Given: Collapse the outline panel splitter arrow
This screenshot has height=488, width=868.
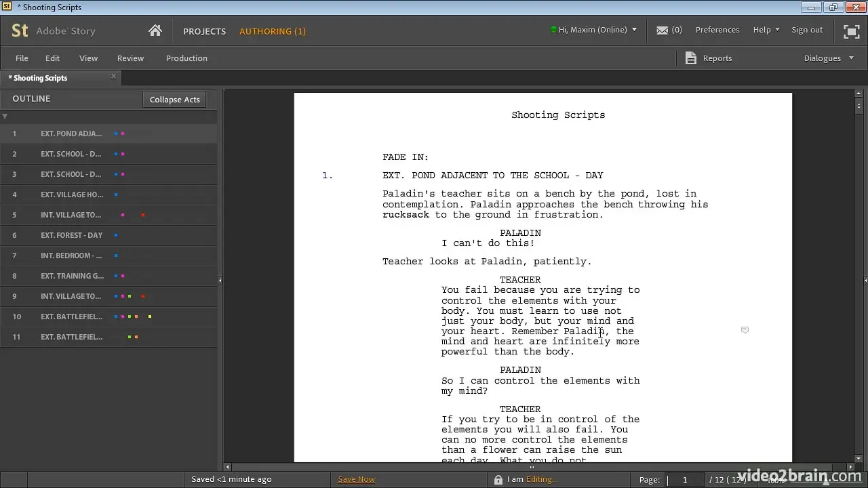Looking at the screenshot, I should point(220,280).
